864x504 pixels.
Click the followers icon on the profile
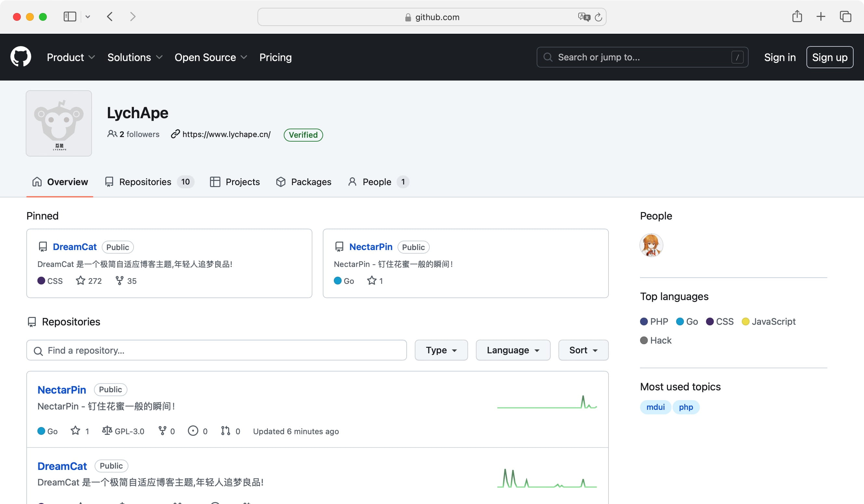click(112, 134)
